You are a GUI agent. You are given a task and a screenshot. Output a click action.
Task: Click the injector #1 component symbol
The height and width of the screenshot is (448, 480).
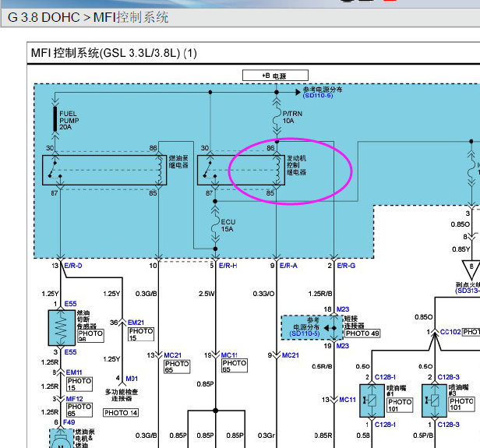point(372,400)
